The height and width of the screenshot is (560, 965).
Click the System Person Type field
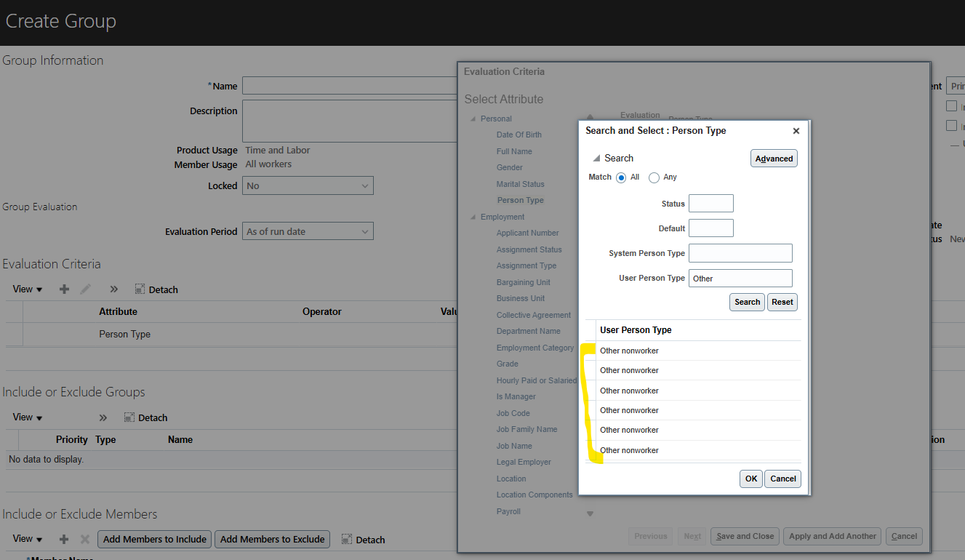coord(740,253)
